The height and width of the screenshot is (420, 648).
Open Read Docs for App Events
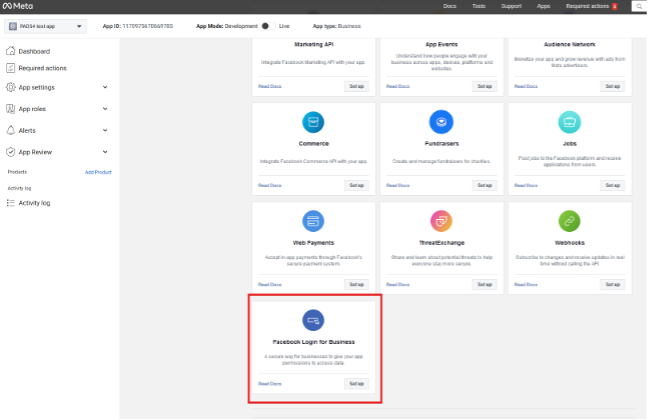(398, 86)
